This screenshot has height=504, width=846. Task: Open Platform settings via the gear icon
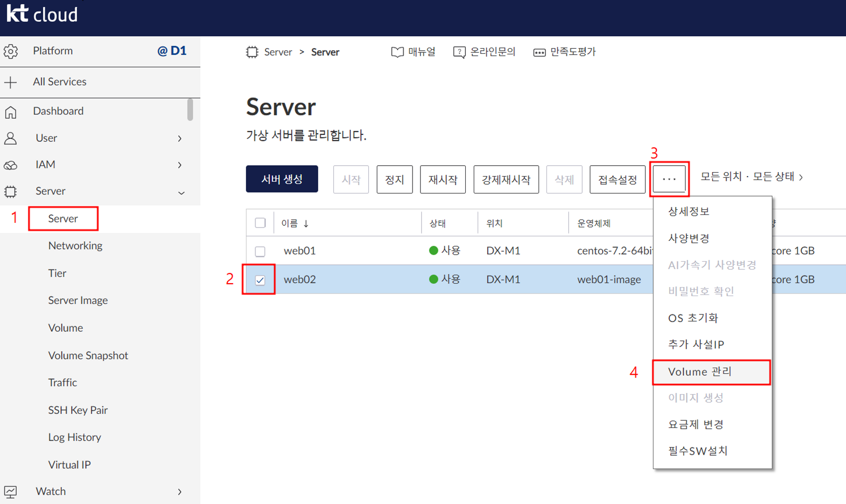coord(11,51)
